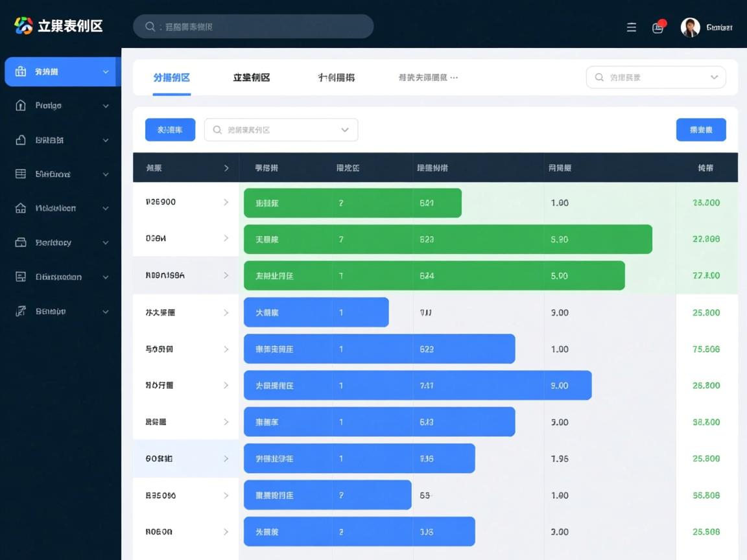
Task: Switch to the second tab in the tab bar
Action: coord(252,78)
